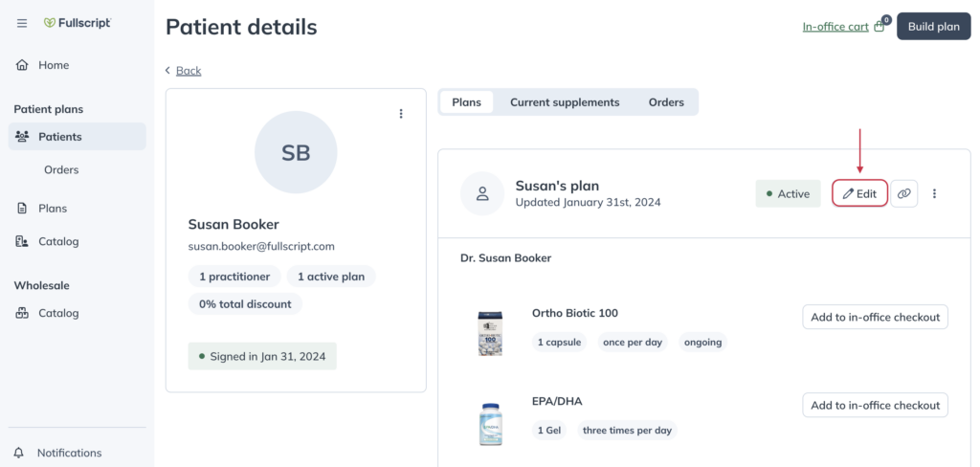The width and height of the screenshot is (980, 467).
Task: Click the EPA/DHA product thumbnail
Action: pos(491,424)
